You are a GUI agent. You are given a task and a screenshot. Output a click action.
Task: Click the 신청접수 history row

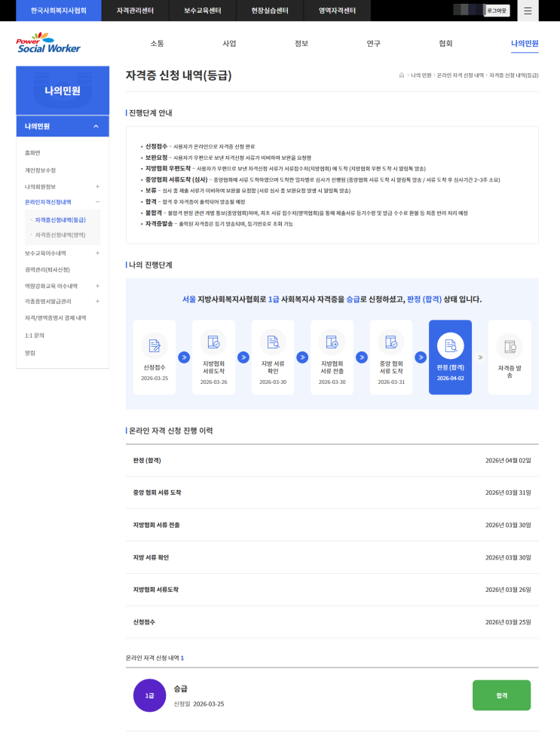332,622
